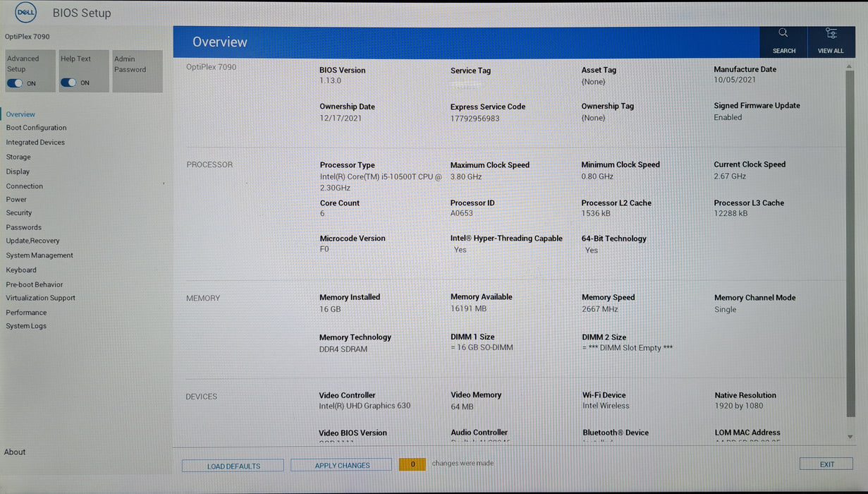Click the Dell logo
The width and height of the screenshot is (868, 494).
(26, 13)
